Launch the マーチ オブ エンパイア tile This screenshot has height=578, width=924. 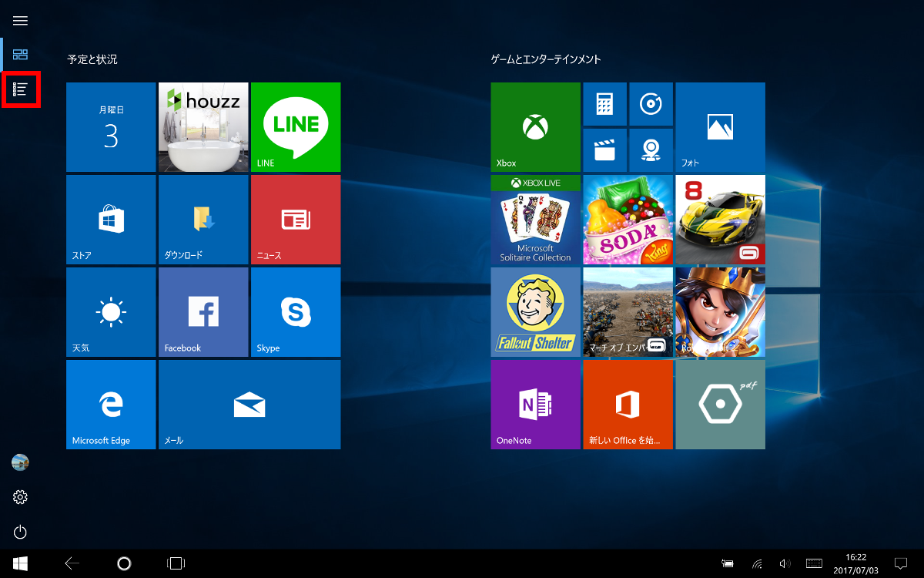628,312
